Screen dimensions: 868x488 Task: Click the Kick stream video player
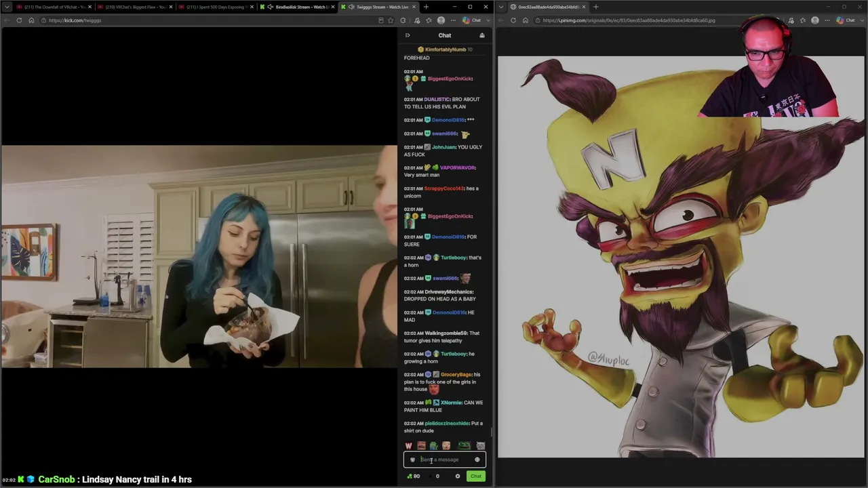[x=199, y=256]
